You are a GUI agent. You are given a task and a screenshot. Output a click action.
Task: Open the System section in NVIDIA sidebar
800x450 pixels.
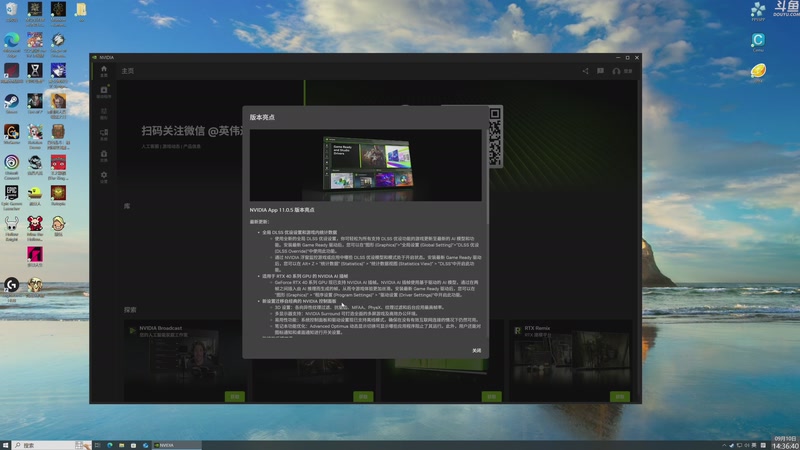(x=104, y=135)
